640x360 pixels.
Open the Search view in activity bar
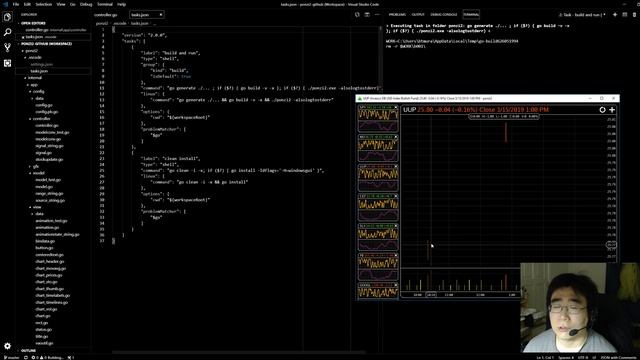click(7, 32)
